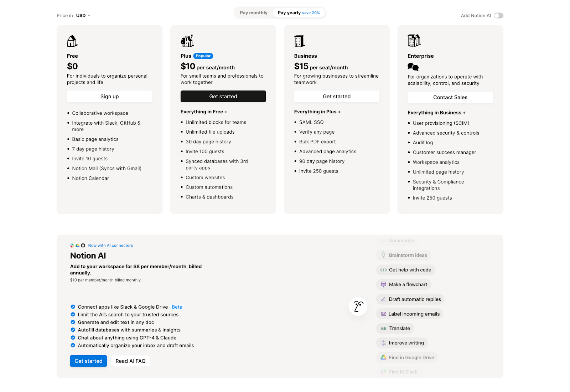Click the envelope icon on Label incoming emails

pyautogui.click(x=383, y=314)
